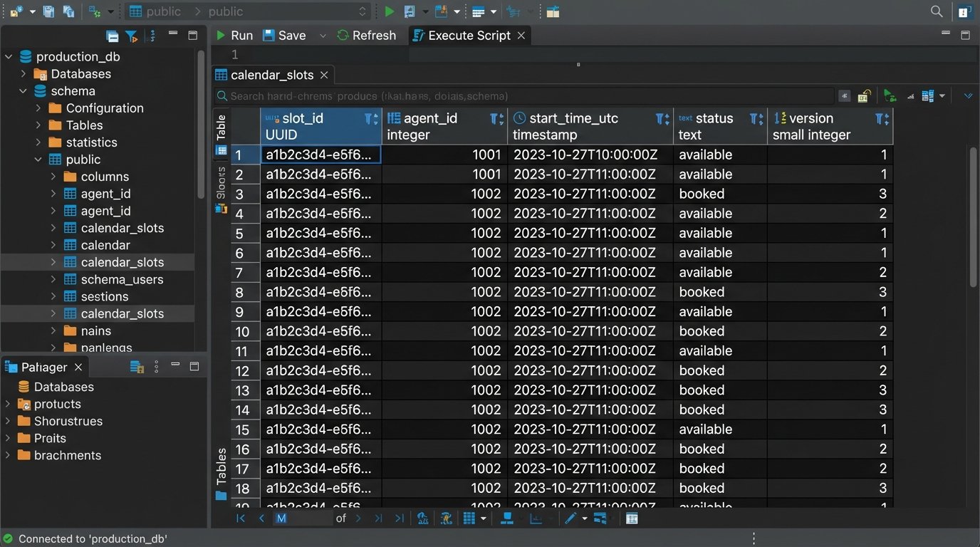
Task: Click the filter icon on the slot_id column
Action: 370,118
